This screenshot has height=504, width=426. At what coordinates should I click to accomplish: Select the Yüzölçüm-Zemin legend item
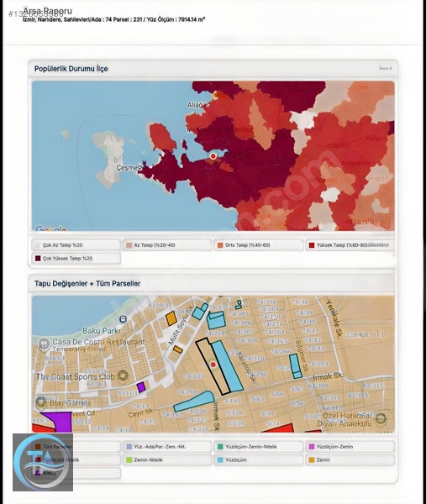tap(350, 447)
